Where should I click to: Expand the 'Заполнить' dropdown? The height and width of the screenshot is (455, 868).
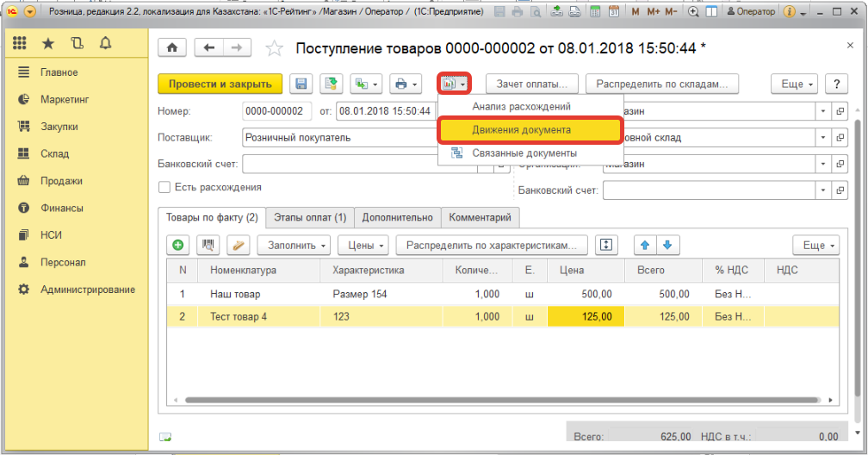293,246
